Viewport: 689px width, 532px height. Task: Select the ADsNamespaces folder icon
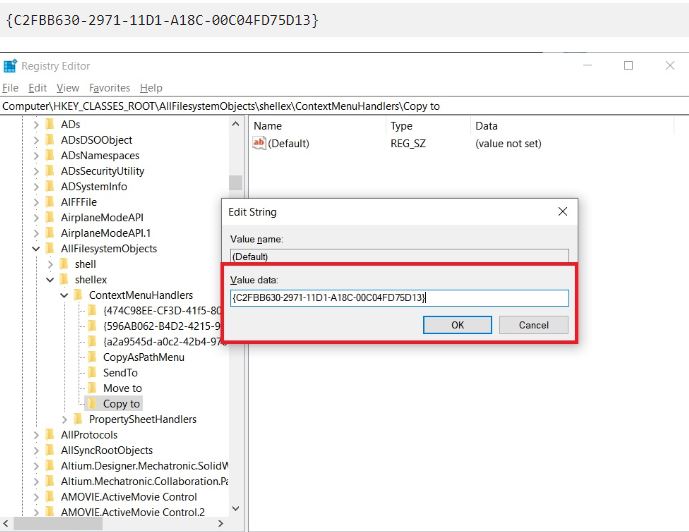(x=50, y=156)
